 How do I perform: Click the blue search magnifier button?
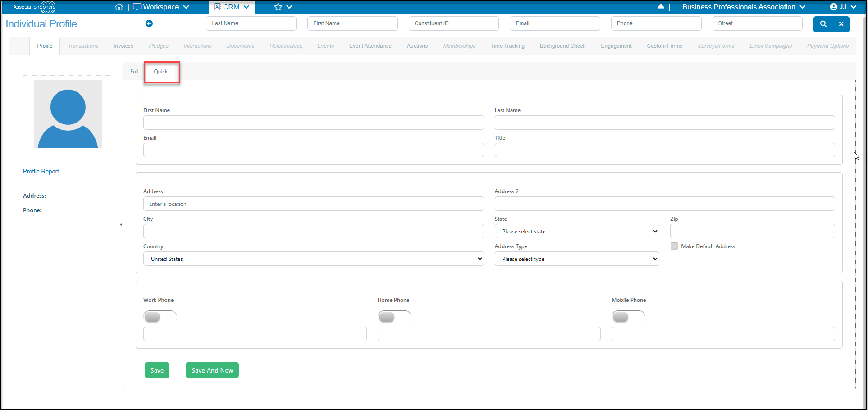[823, 24]
